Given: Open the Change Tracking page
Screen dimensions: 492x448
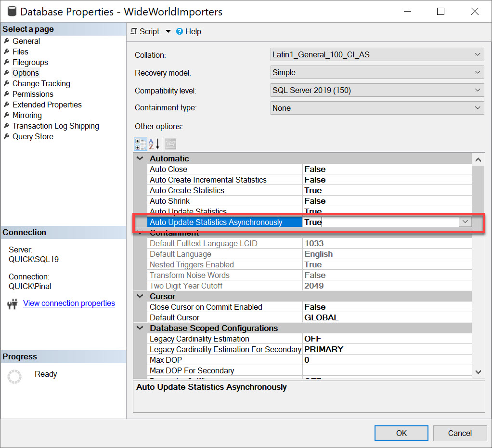Looking at the screenshot, I should pos(41,83).
